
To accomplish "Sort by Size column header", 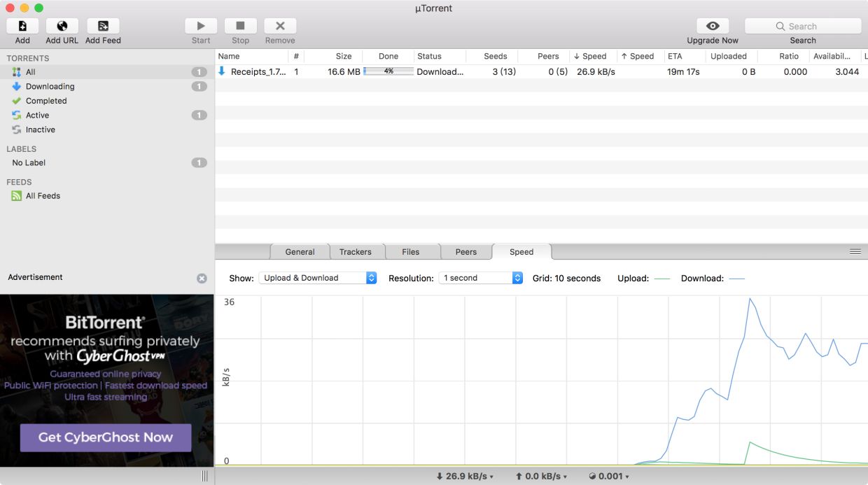I will [x=333, y=56].
